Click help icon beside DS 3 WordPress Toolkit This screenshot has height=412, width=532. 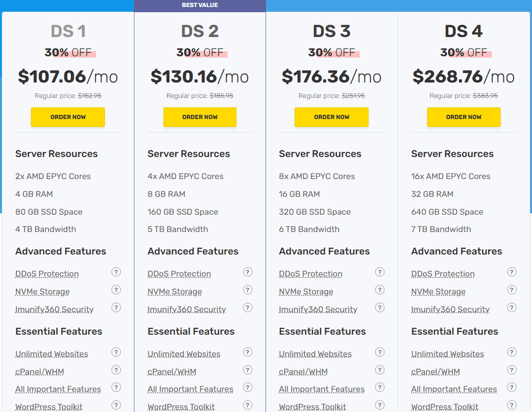(x=380, y=405)
